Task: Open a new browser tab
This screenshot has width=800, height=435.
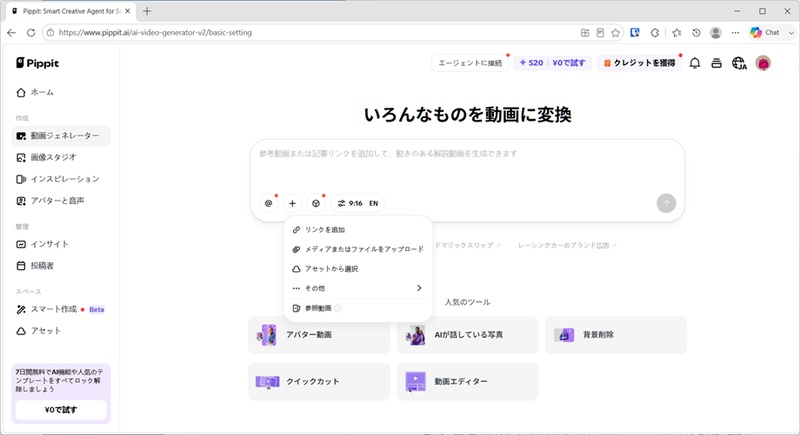Action: click(x=147, y=11)
